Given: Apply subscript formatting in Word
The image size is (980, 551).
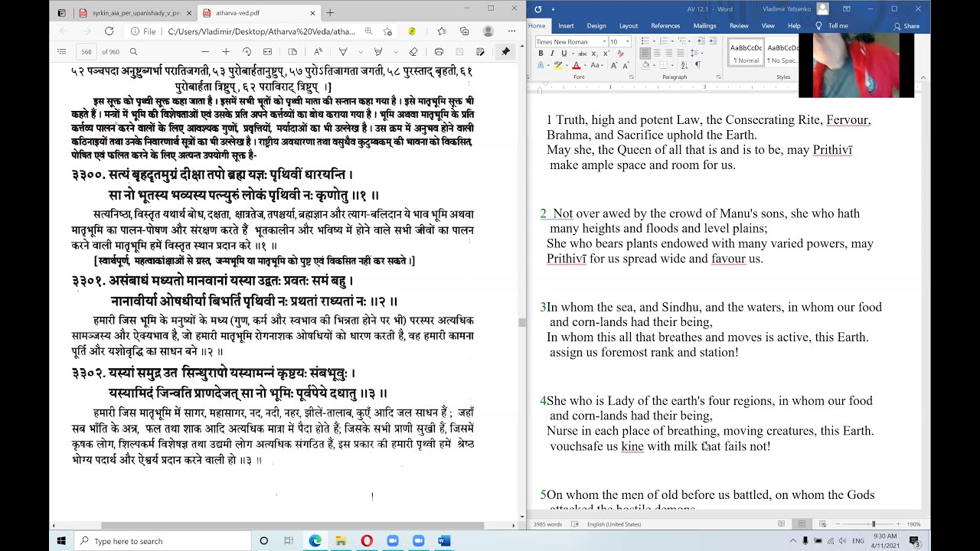Looking at the screenshot, I should point(595,54).
